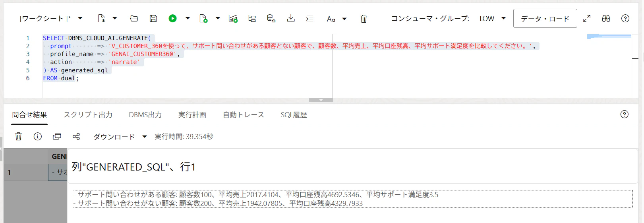Open the consumer group LOW dropdown
Image resolution: width=644 pixels, height=223 pixels.
(492, 18)
